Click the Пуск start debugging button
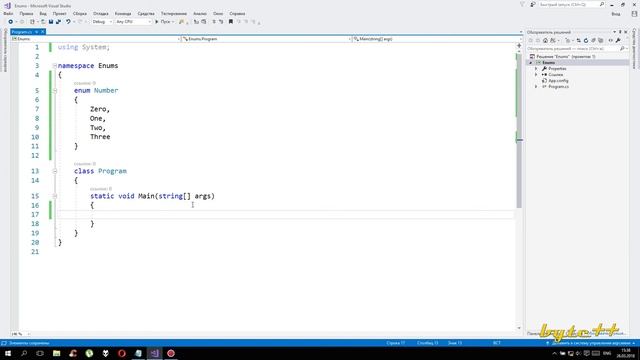 tap(163, 22)
